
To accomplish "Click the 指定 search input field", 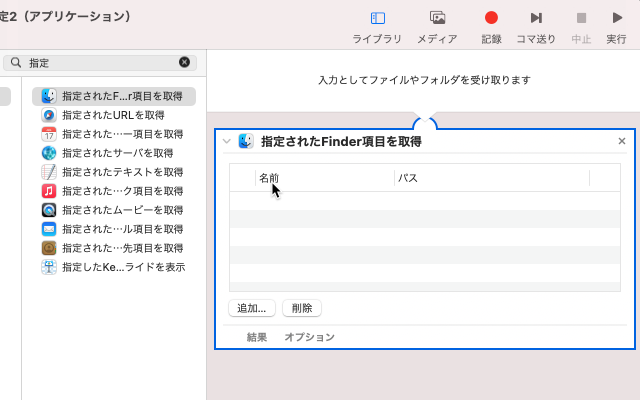I will click(x=100, y=62).
